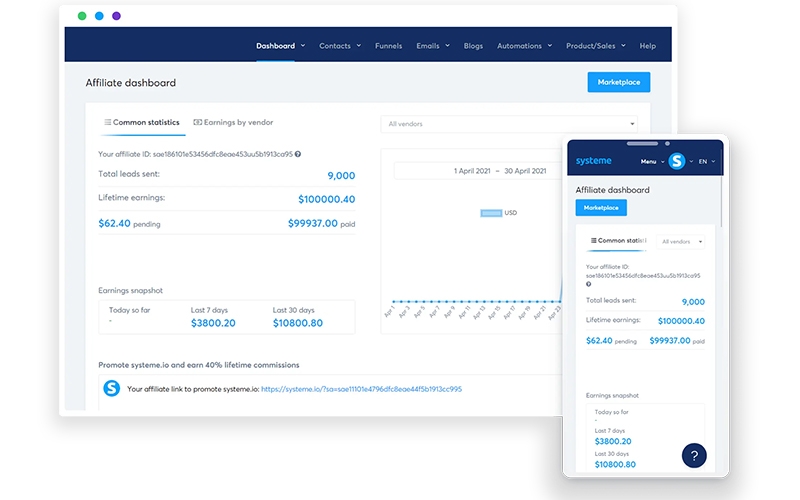Viewport: 800px width, 500px height.
Task: Click the desktop Marketplace button
Action: 619,82
